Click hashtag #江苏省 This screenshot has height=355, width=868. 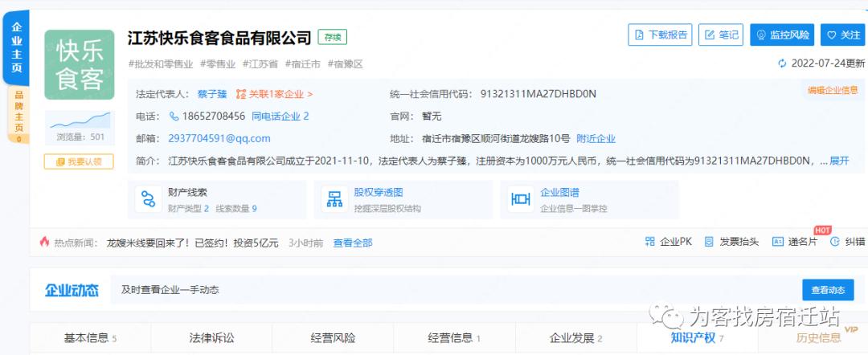260,64
